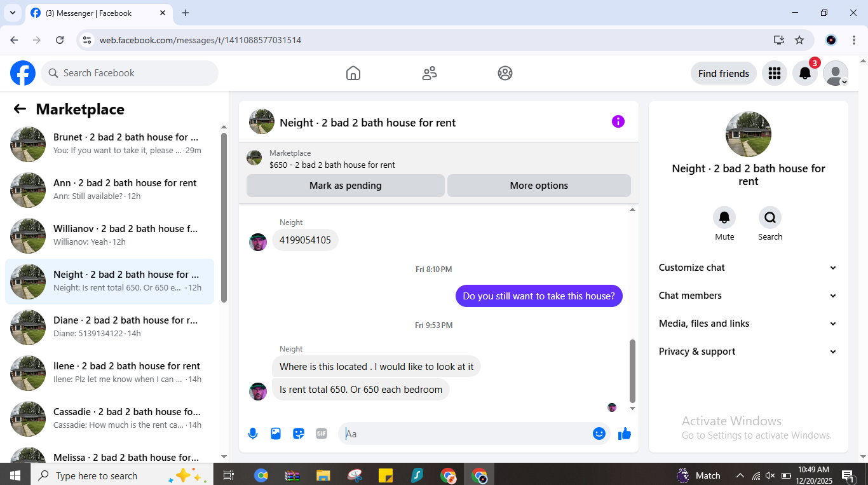Image resolution: width=868 pixels, height=485 pixels.
Task: Click the "Do you still want to take this house?" message
Action: coord(539,296)
